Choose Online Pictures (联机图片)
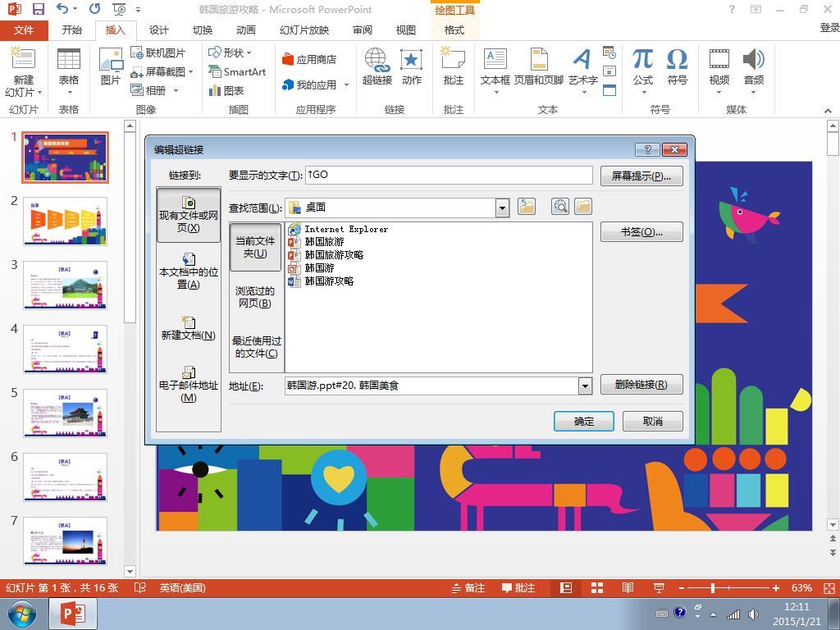 [x=158, y=52]
